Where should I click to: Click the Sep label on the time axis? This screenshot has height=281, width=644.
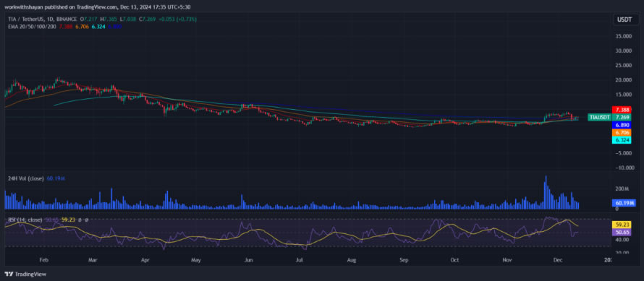pos(404,260)
